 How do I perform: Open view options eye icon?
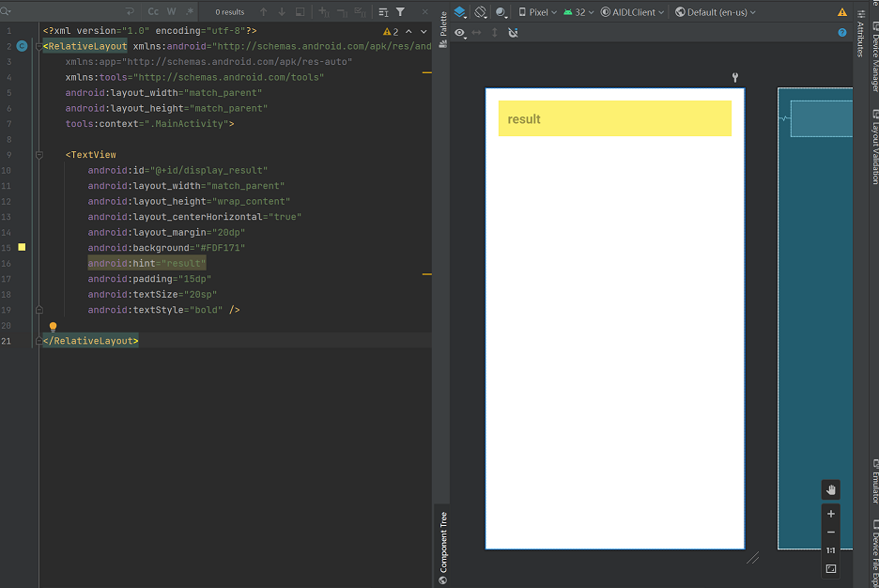(x=460, y=33)
